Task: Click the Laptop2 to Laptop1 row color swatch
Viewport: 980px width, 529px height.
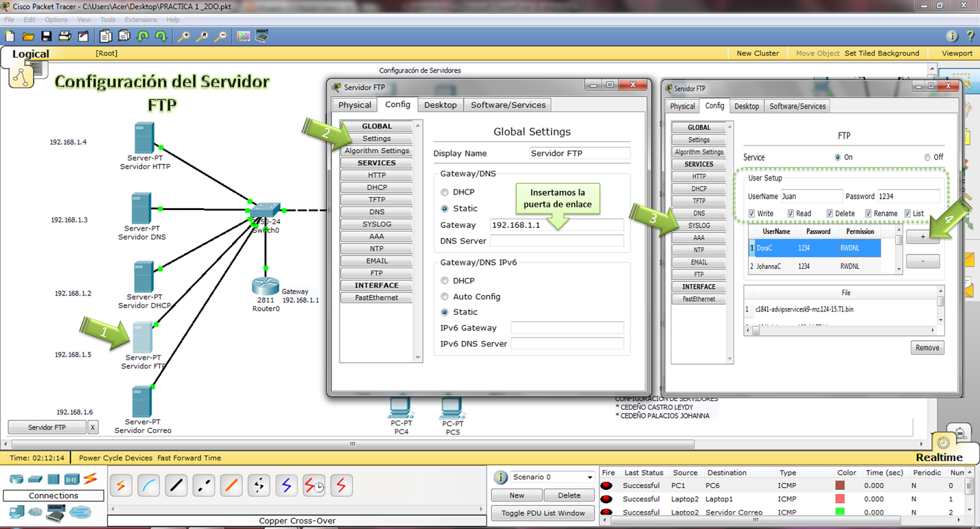Action: 840,499
